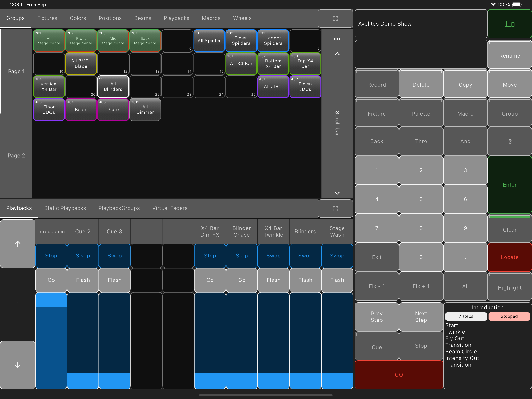The width and height of the screenshot is (532, 399).
Task: Toggle the Record key
Action: [377, 83]
